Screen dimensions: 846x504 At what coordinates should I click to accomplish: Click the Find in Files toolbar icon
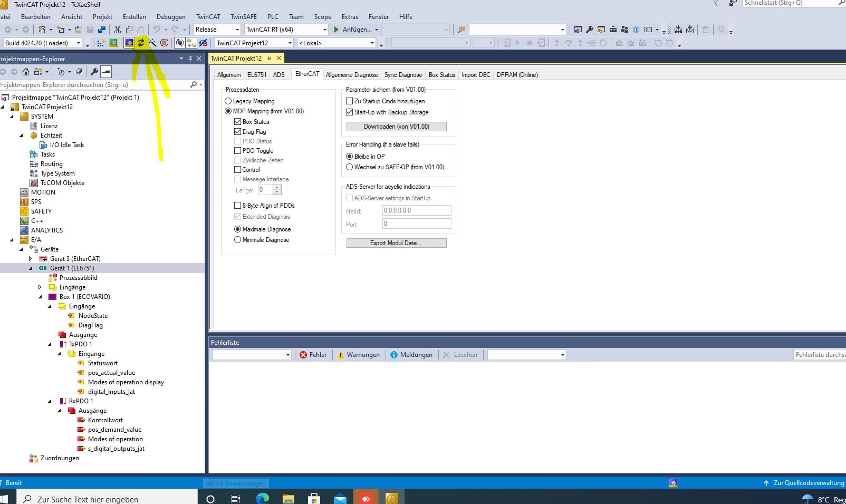tap(462, 30)
